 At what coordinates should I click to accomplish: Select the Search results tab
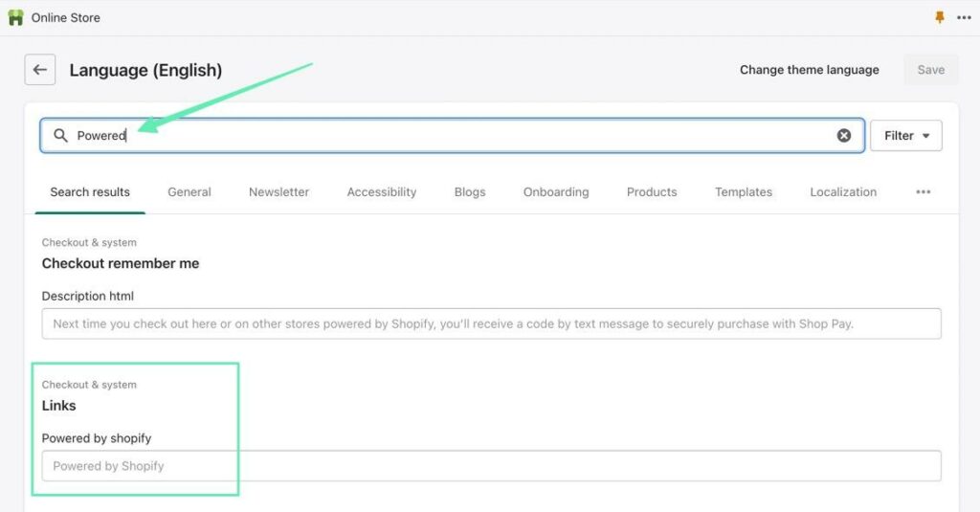[90, 192]
